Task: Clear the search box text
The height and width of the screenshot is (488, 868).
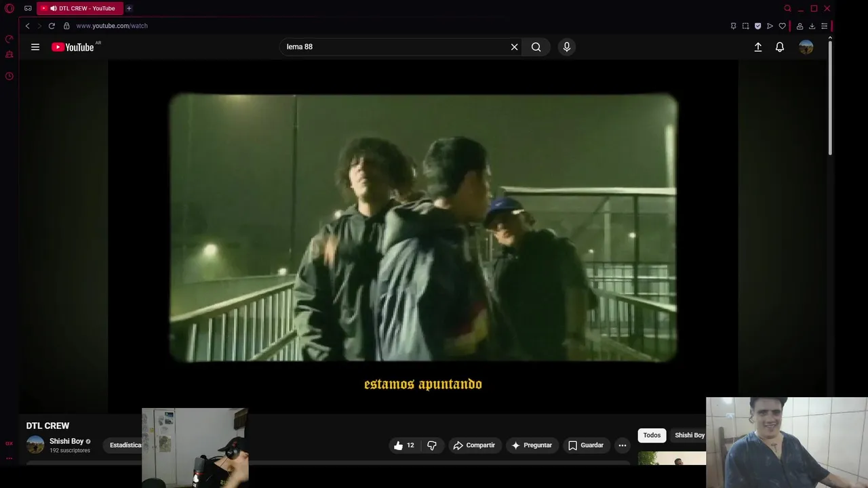Action: point(514,47)
